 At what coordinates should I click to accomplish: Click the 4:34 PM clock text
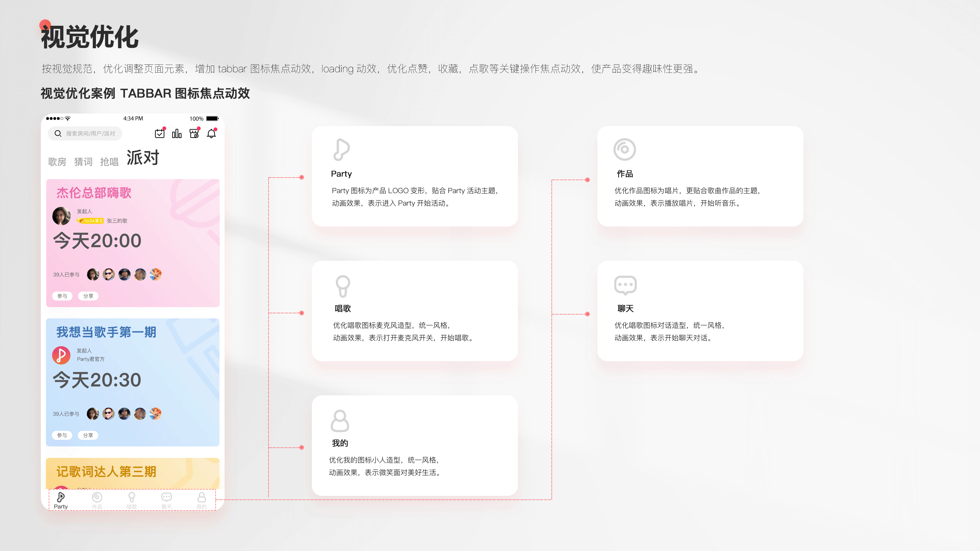pyautogui.click(x=133, y=119)
